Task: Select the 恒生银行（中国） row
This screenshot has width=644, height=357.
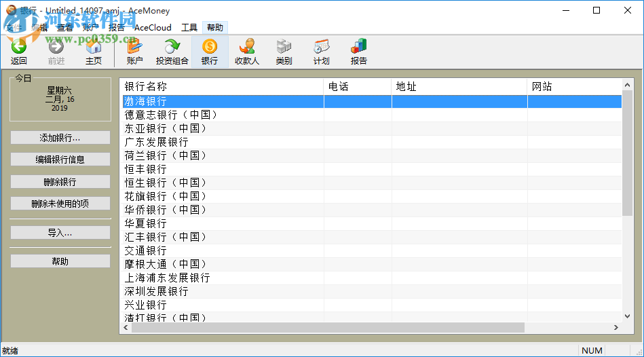Action: 372,183
